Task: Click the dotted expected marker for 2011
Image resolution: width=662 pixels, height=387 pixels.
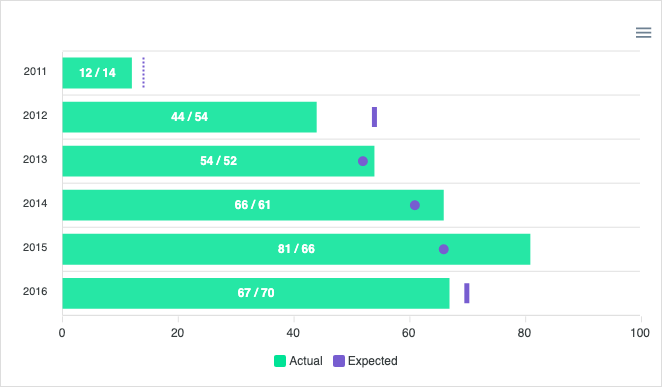Action: 144,73
